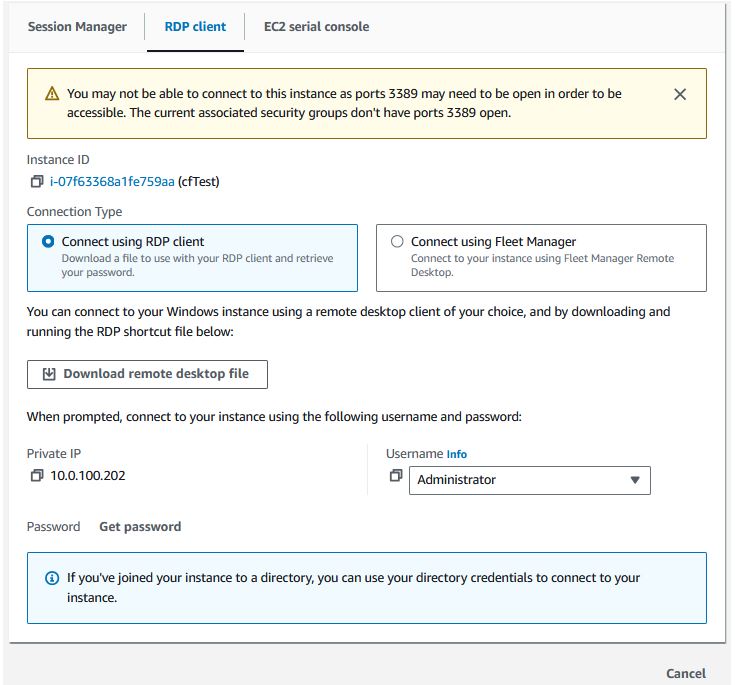This screenshot has width=735, height=685.
Task: Copy the instance ID using copy icon
Action: (37, 181)
